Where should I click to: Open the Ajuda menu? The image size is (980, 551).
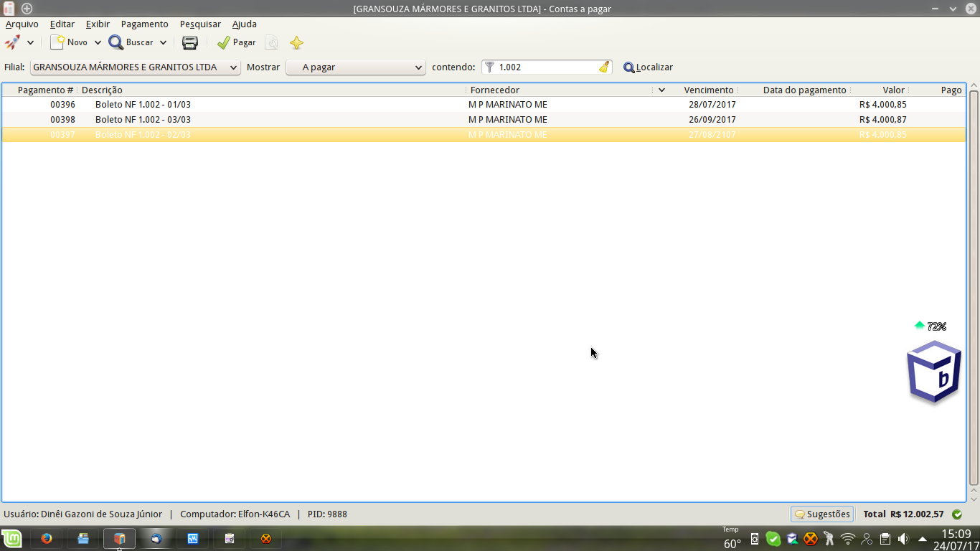click(x=244, y=24)
